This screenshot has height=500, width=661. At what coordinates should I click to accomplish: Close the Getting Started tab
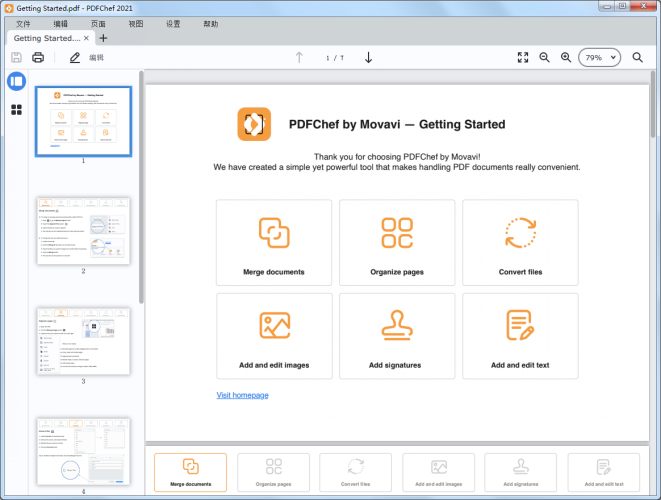(86, 38)
